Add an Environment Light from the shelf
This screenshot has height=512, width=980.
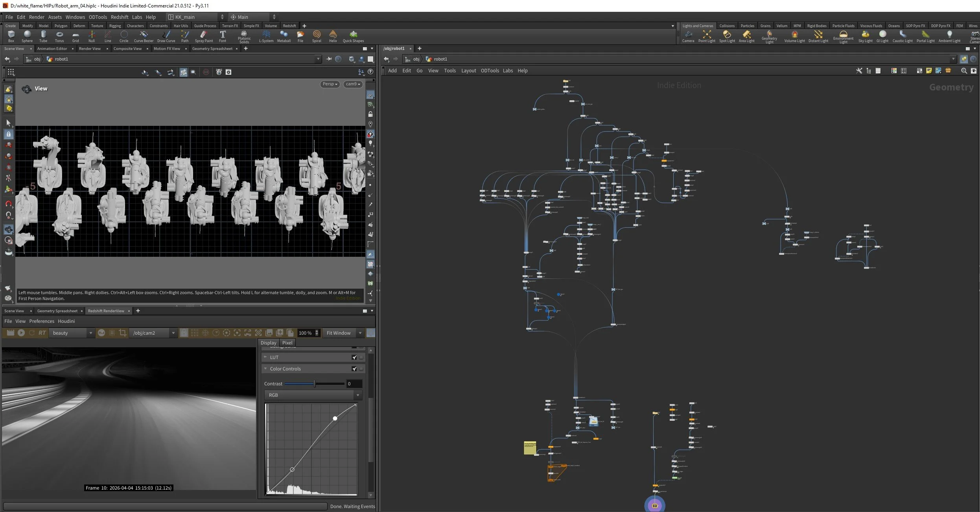[x=843, y=36]
